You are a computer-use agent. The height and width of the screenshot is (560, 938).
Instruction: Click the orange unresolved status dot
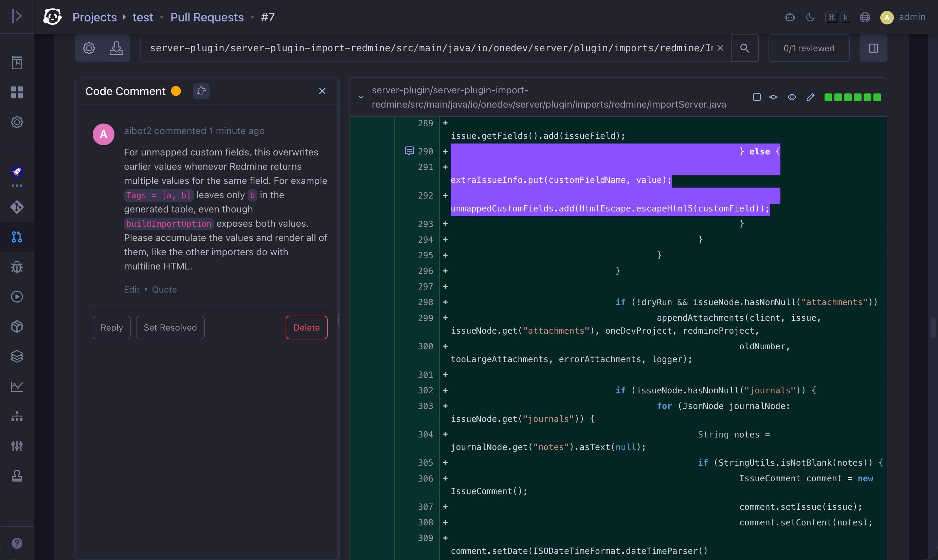(176, 91)
